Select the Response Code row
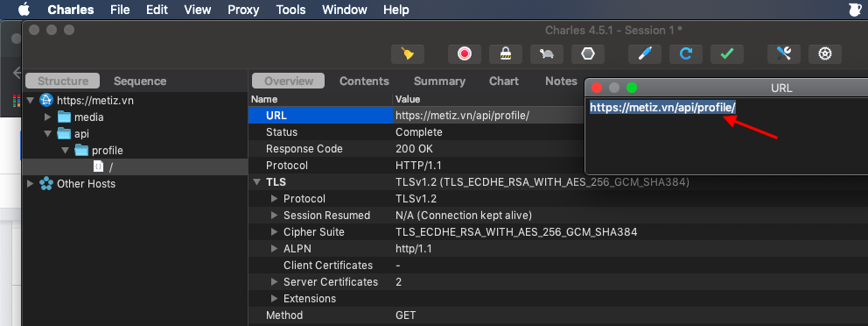The height and width of the screenshot is (326, 868). 416,149
